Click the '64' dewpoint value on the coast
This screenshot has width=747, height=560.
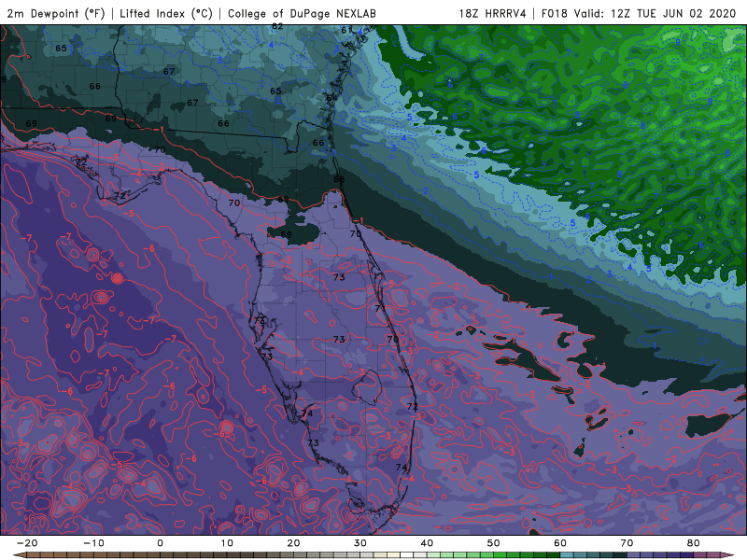331,98
